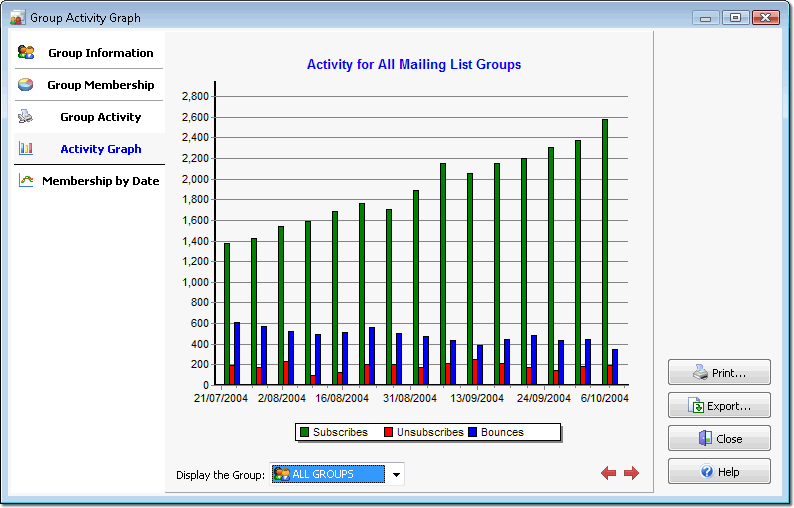Click the 1,000 value axis label
This screenshot has width=794, height=508.
click(195, 282)
